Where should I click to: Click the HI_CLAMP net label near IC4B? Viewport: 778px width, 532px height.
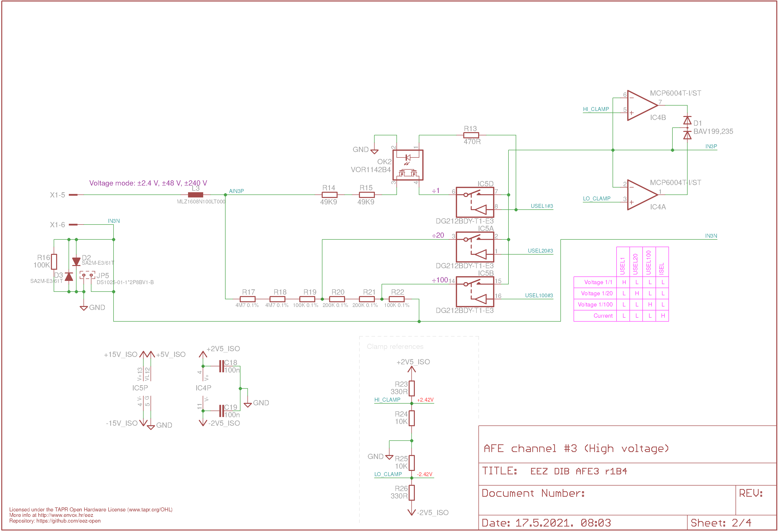[x=596, y=109]
